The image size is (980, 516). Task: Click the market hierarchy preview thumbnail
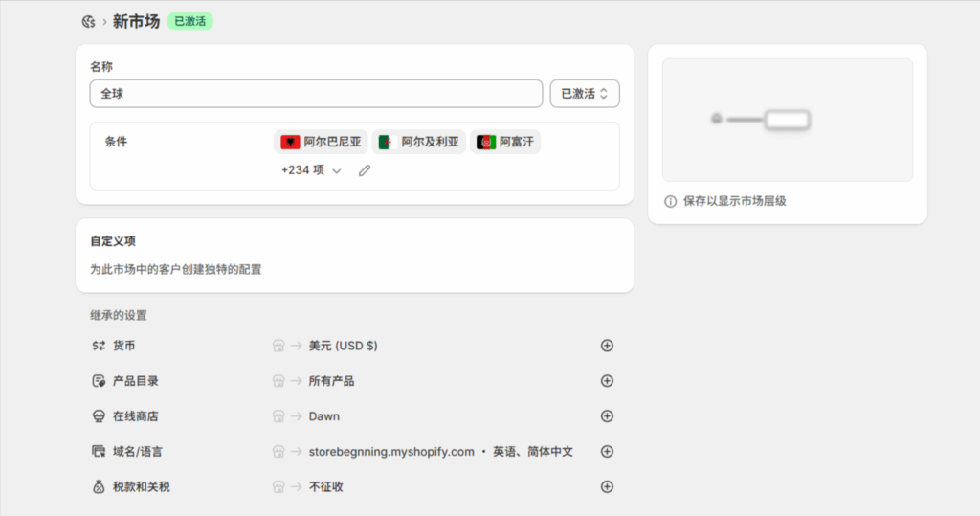787,121
